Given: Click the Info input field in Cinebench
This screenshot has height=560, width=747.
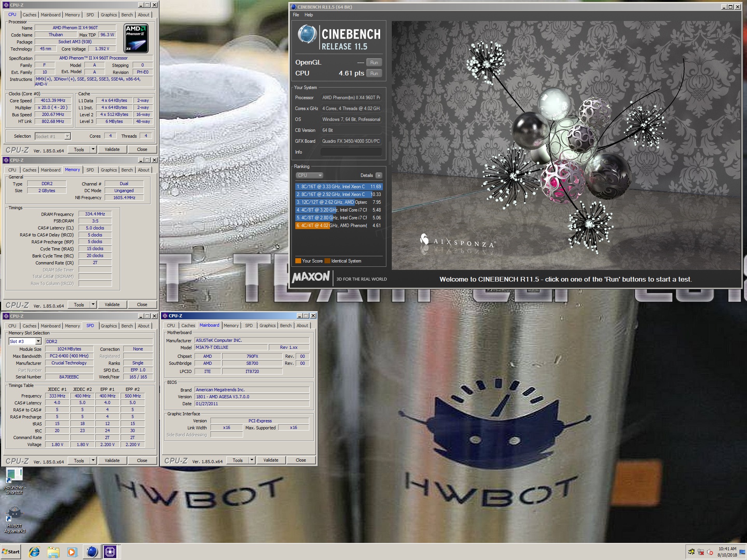Looking at the screenshot, I should pos(351,152).
